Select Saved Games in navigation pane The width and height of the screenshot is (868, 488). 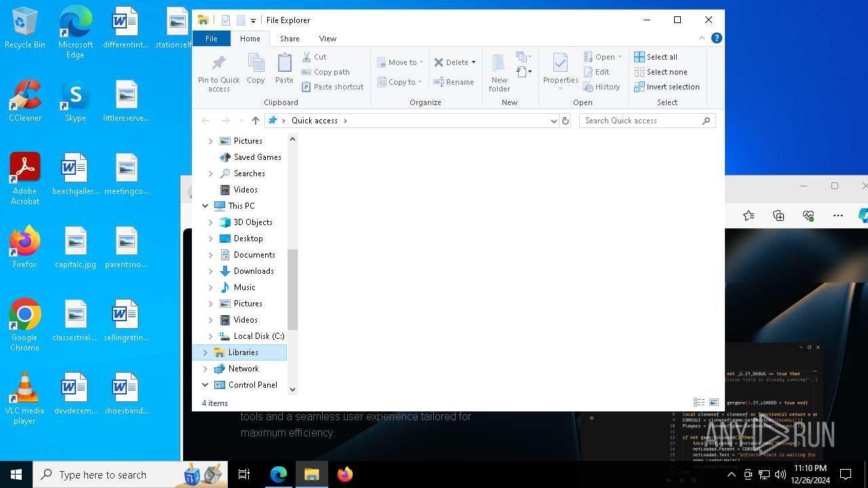[x=251, y=157]
